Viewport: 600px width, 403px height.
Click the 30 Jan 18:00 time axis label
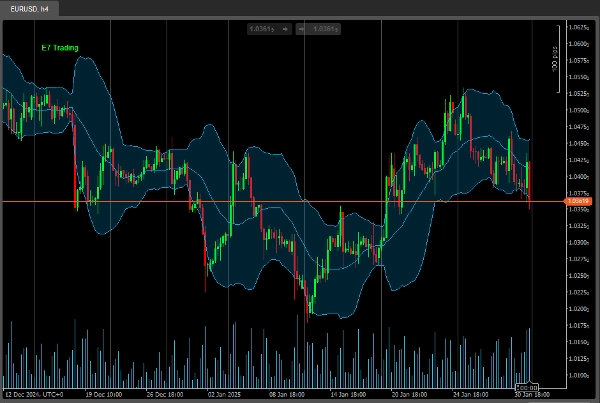point(532,394)
